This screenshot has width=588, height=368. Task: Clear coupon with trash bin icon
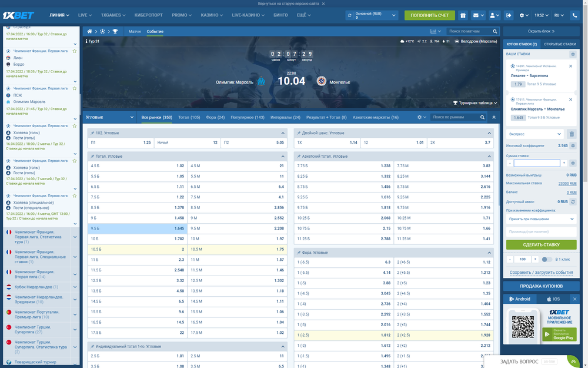pos(572,134)
